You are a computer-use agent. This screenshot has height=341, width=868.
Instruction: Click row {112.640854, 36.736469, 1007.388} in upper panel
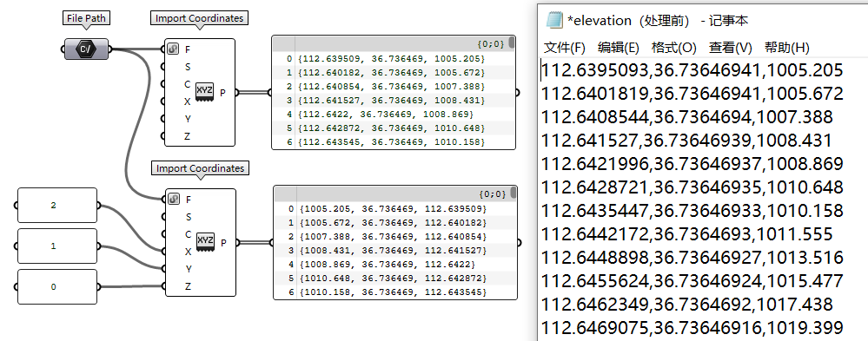(391, 86)
